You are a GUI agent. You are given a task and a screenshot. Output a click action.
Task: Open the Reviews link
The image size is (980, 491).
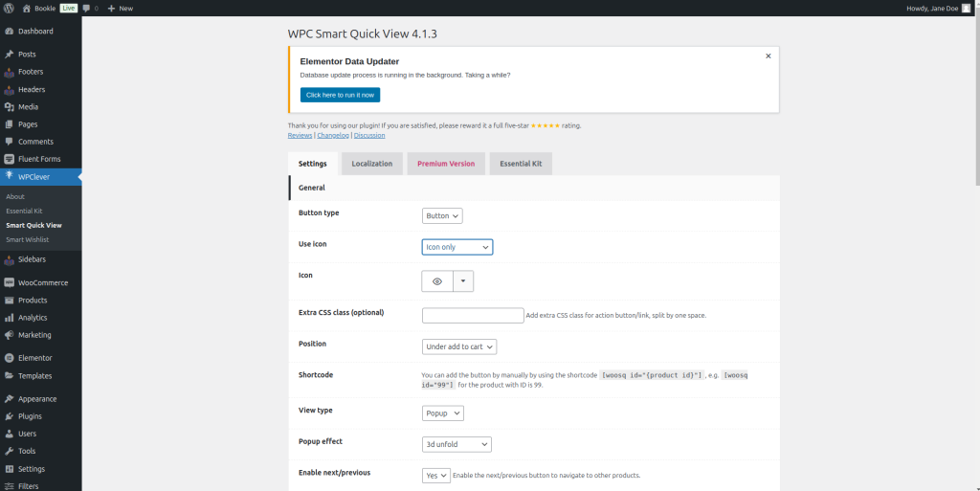click(x=300, y=135)
